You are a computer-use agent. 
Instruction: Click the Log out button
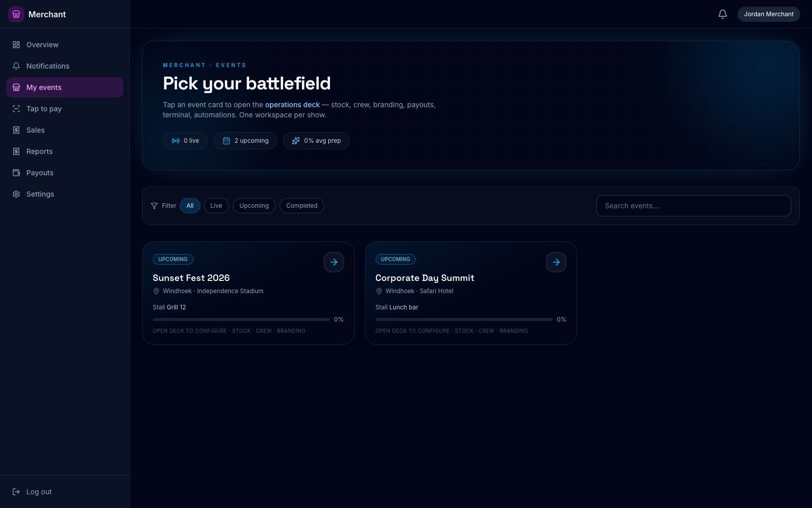click(x=64, y=492)
